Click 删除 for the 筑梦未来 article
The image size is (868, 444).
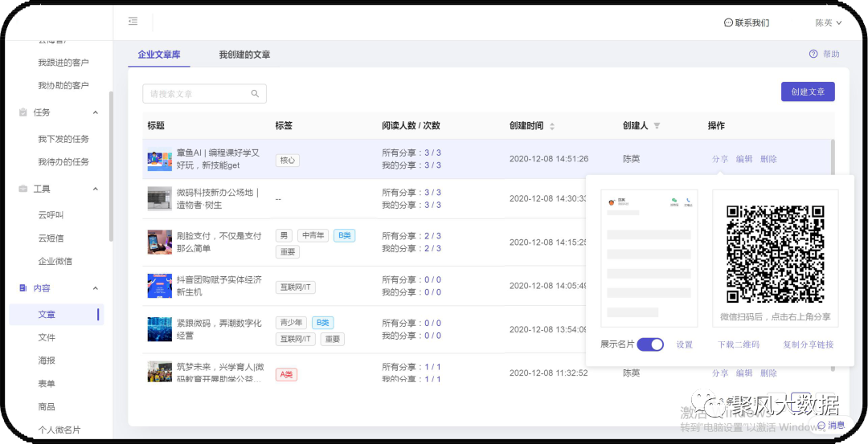click(x=768, y=373)
